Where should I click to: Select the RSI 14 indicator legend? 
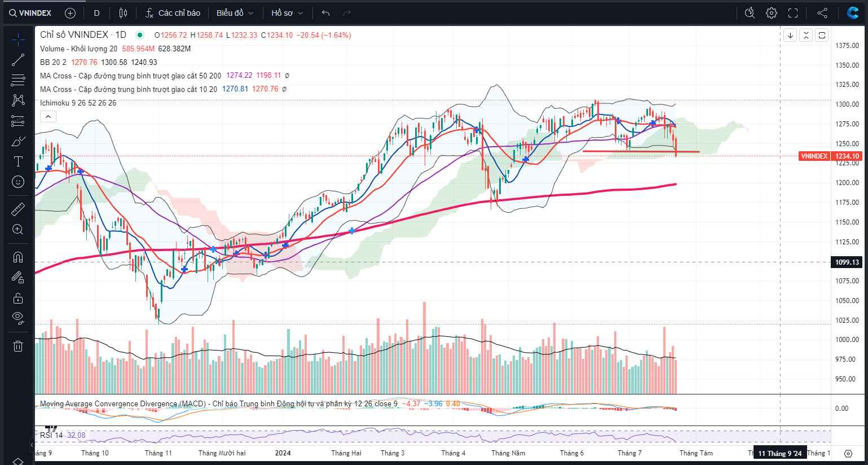(x=51, y=435)
